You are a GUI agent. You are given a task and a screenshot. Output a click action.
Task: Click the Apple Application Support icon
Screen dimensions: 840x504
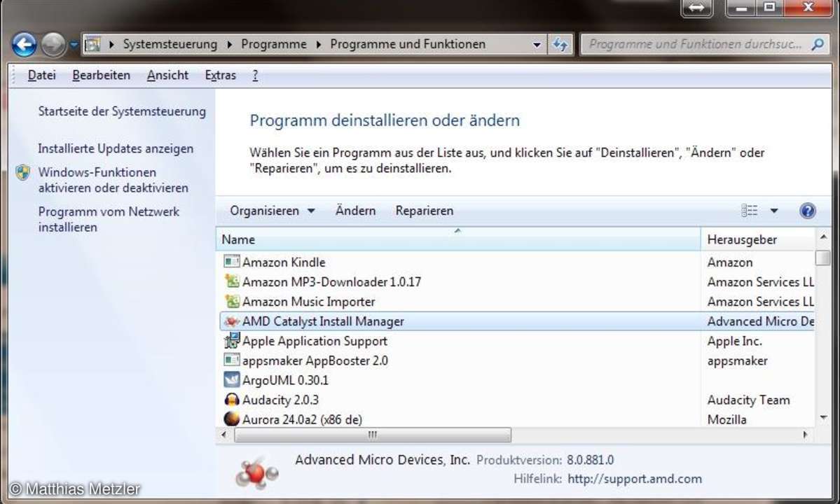(231, 341)
